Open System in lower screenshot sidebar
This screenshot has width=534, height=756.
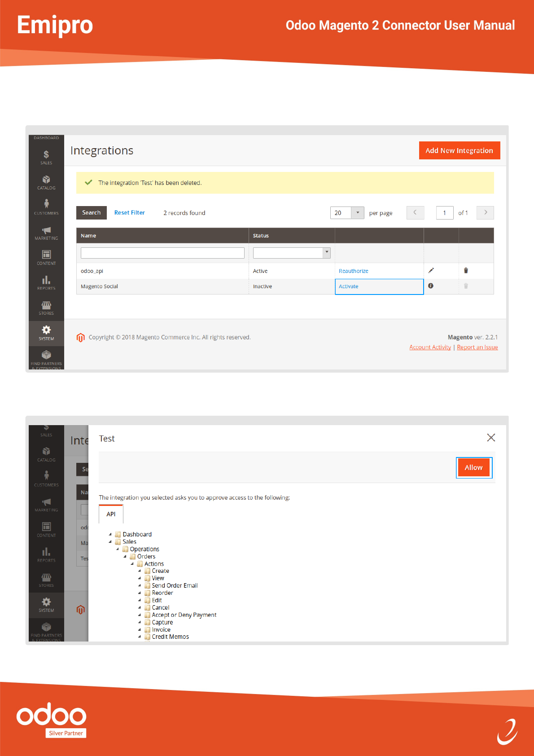pyautogui.click(x=46, y=605)
